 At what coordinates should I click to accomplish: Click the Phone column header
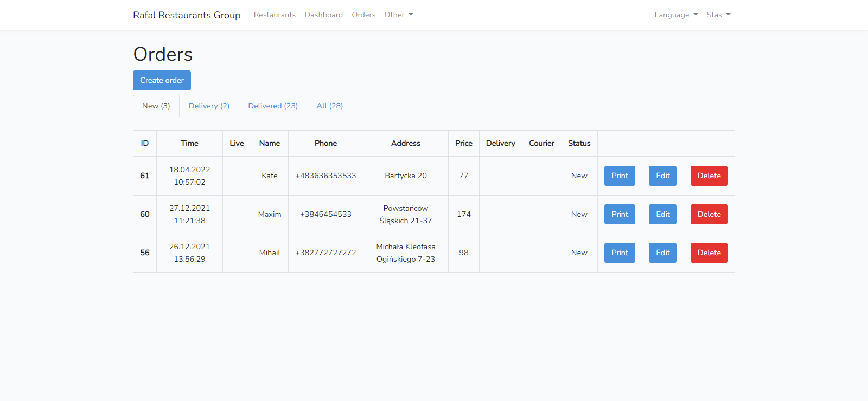[x=325, y=143]
